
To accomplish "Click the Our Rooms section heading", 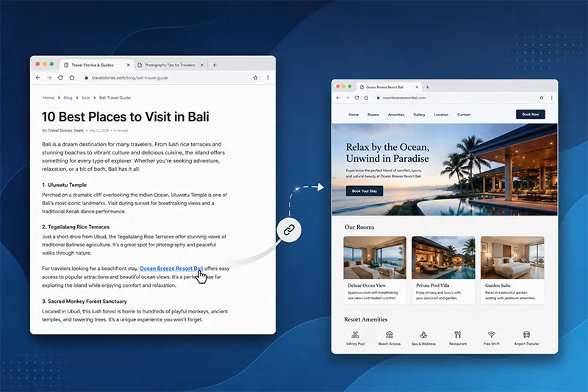I will [x=359, y=227].
